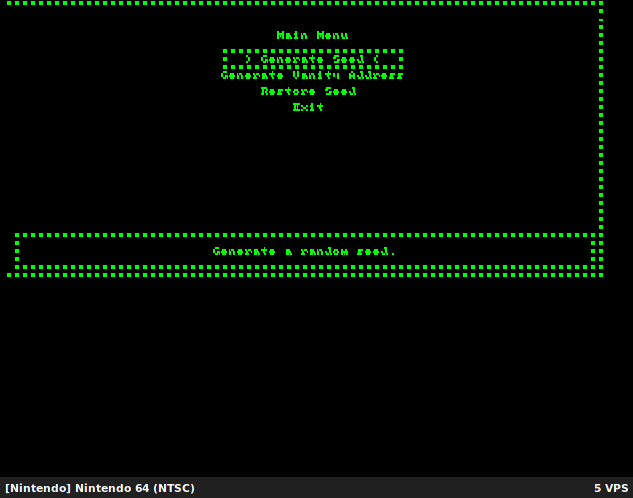Click the Main Menu title text
Image resolution: width=633 pixels, height=498 pixels.
coord(312,35)
